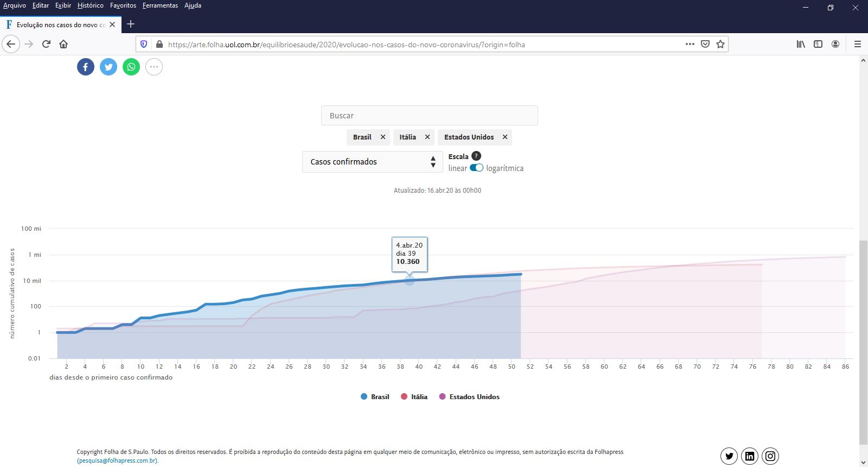Share page via WhatsApp
This screenshot has height=467, width=868.
131,67
